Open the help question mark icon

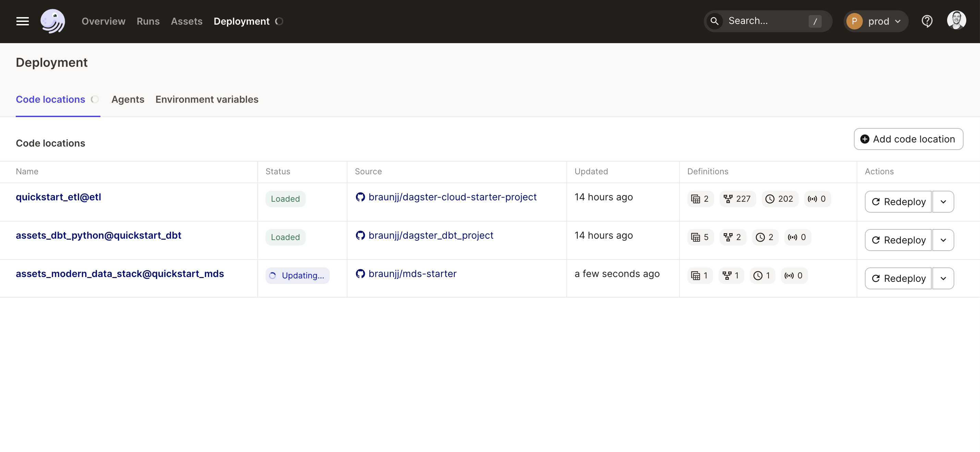click(927, 21)
